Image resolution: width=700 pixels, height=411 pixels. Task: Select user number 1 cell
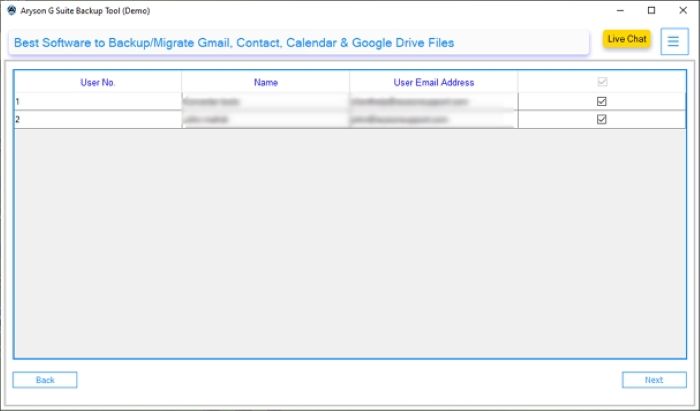click(x=98, y=101)
